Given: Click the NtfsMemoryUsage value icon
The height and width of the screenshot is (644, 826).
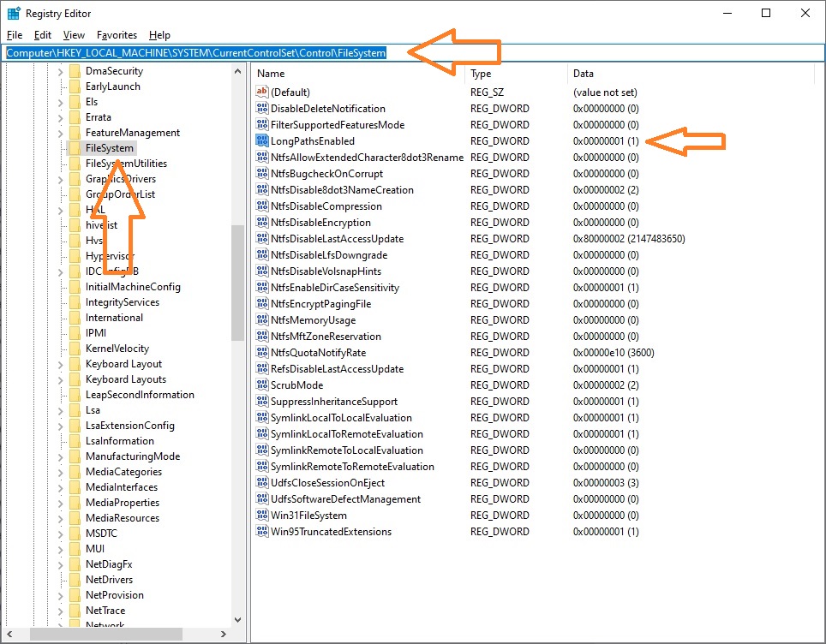Looking at the screenshot, I should pos(262,319).
